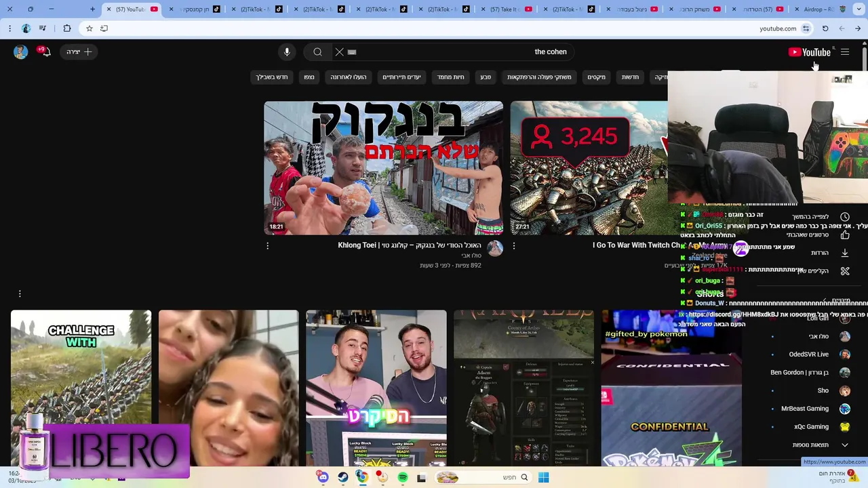Go to YouTube home via the logo
Viewport: 868px width, 488px height.
pos(810,52)
